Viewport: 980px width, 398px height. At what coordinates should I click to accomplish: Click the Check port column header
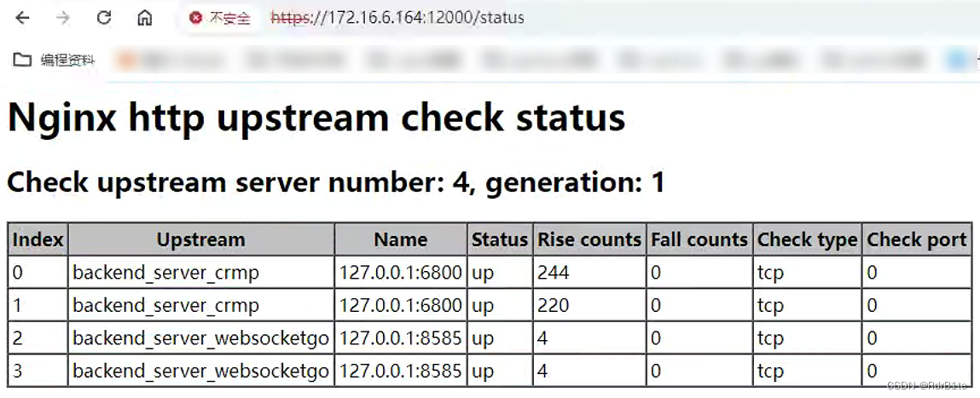click(917, 239)
